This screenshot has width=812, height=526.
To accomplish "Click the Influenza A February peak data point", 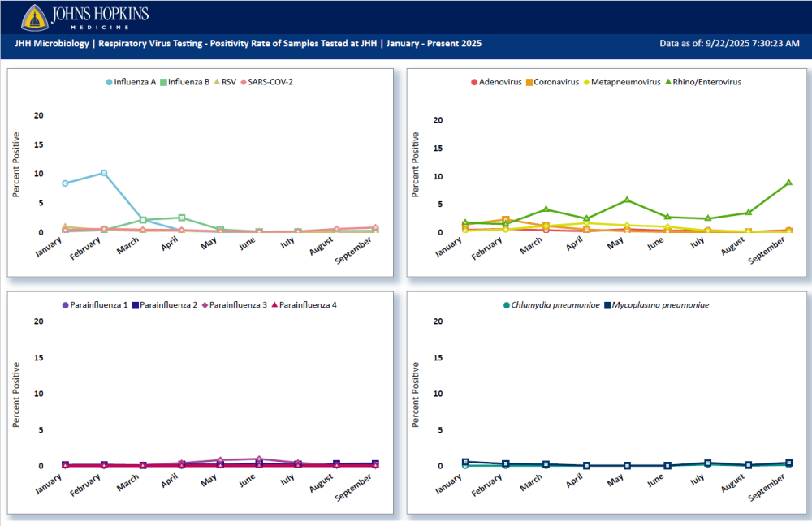I will [x=104, y=173].
